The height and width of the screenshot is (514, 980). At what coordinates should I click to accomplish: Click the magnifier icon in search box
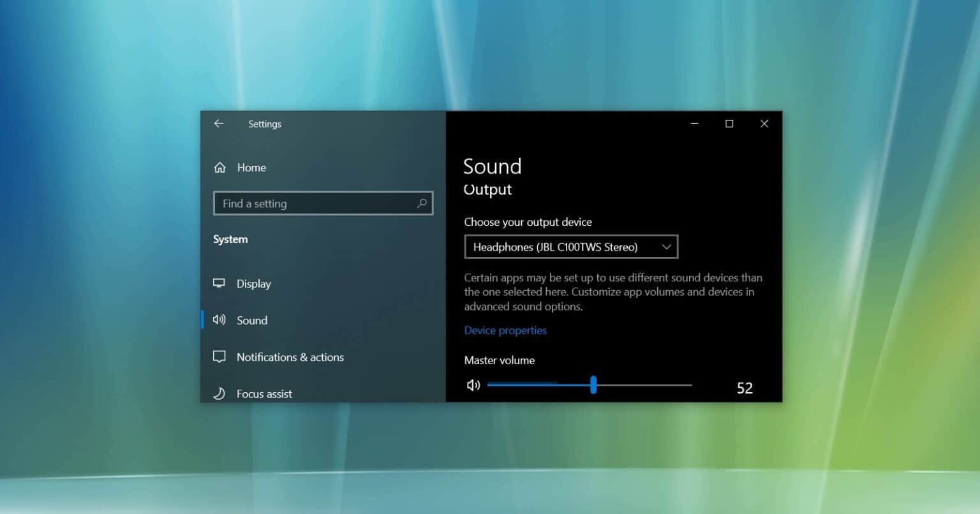point(422,203)
